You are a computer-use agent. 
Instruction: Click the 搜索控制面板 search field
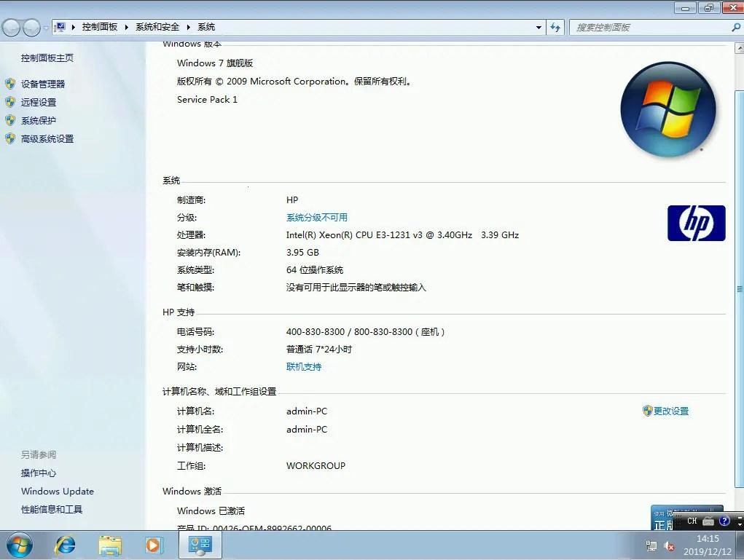point(650,28)
